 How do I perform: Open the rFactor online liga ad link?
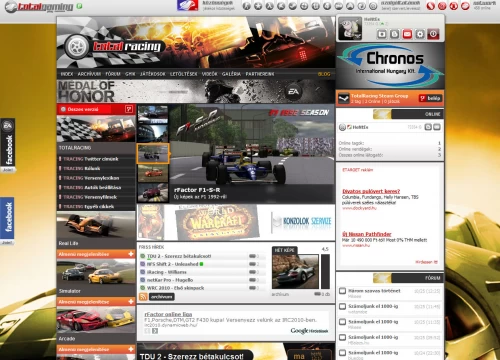tap(168, 314)
